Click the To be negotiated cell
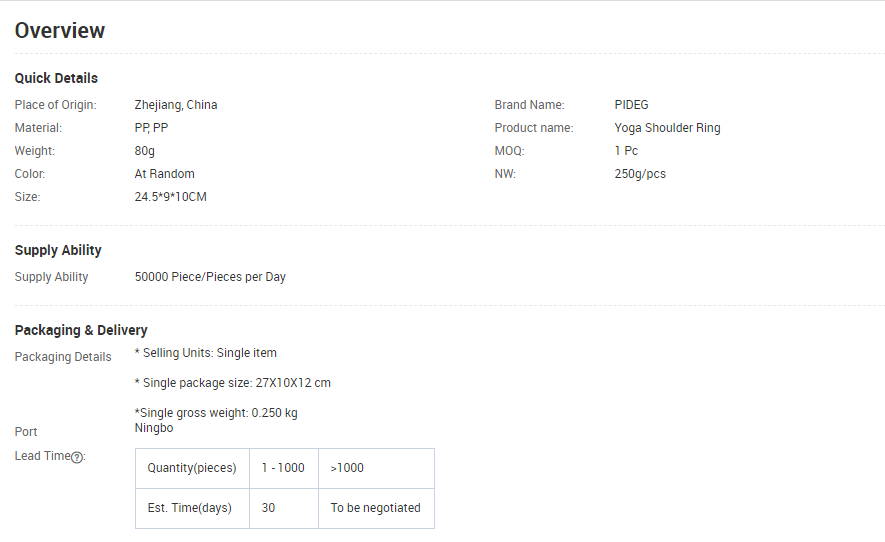 coord(376,508)
